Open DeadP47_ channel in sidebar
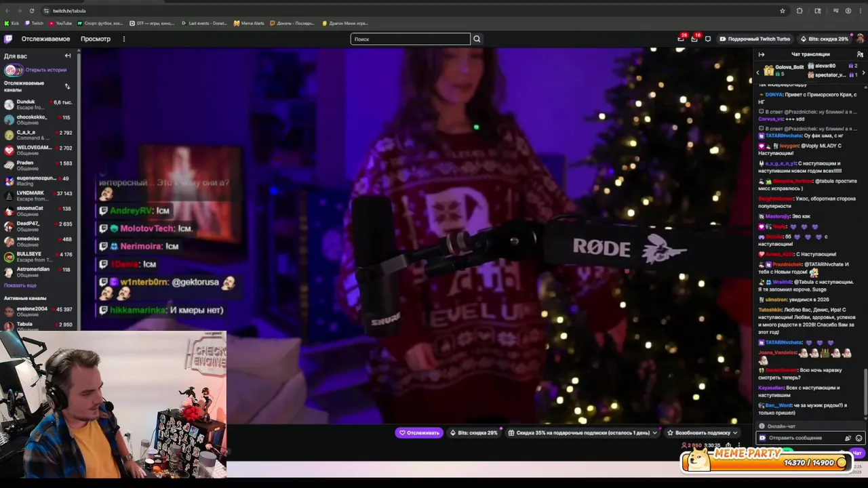868x488 pixels. [x=39, y=226]
